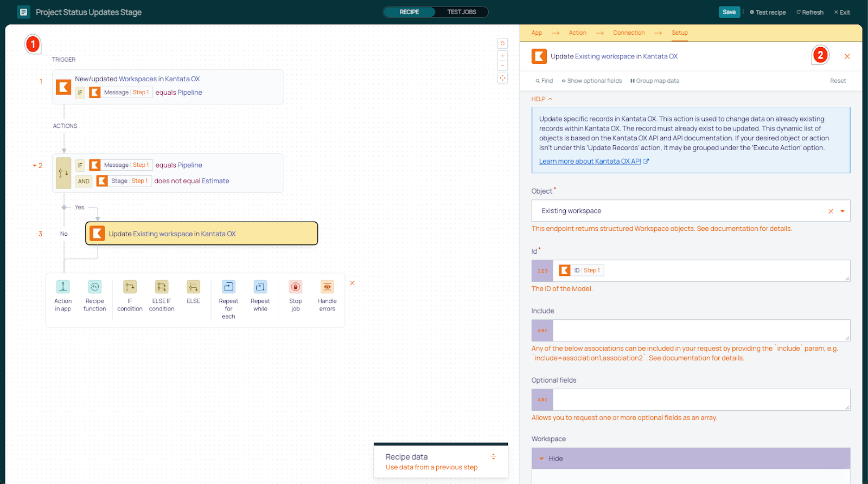Add an ELSE step
The image size is (868, 484).
coord(193,287)
